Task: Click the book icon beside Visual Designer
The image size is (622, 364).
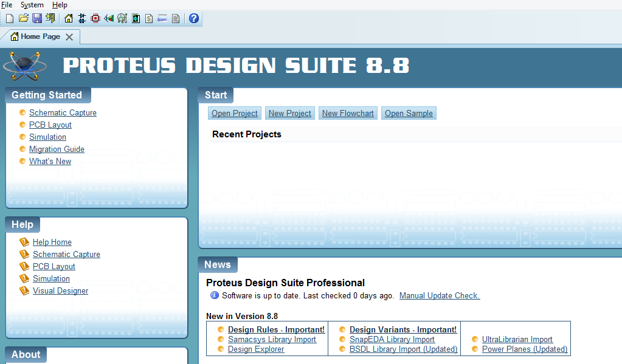Action: (24, 290)
